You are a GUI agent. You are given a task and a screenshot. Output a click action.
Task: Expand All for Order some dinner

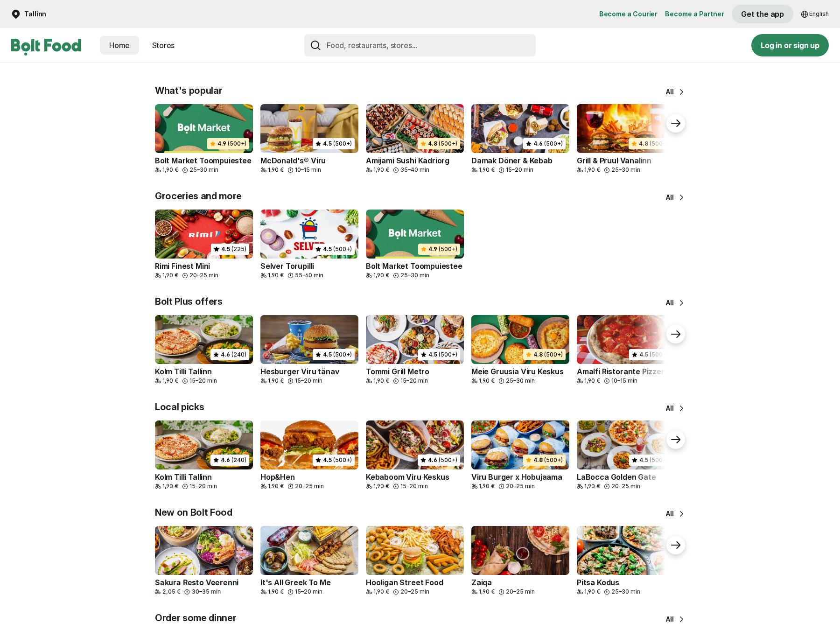point(675,619)
